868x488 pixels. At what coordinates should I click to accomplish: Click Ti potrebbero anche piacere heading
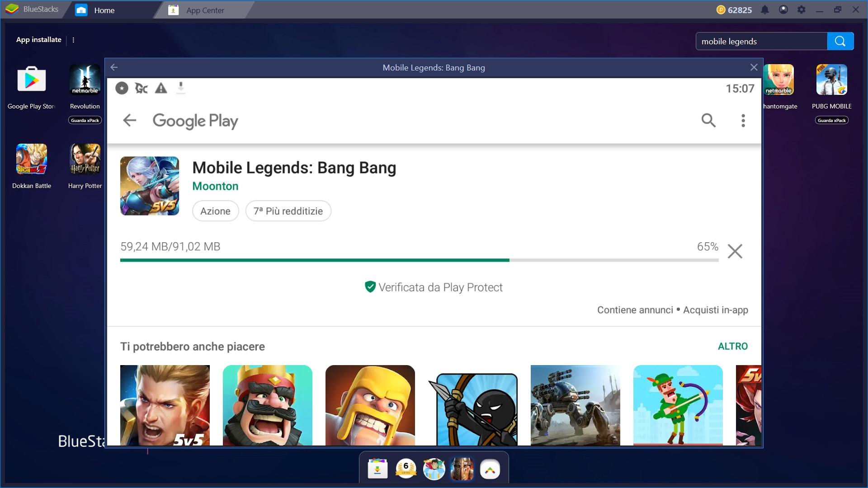(x=193, y=347)
